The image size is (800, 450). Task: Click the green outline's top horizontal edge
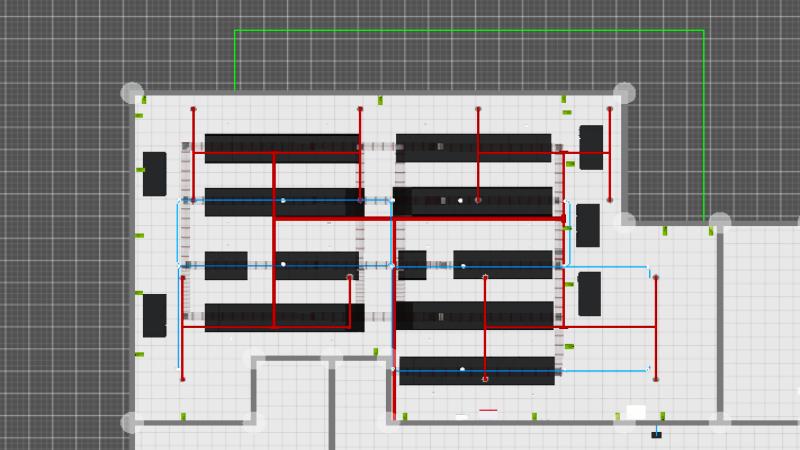click(468, 30)
